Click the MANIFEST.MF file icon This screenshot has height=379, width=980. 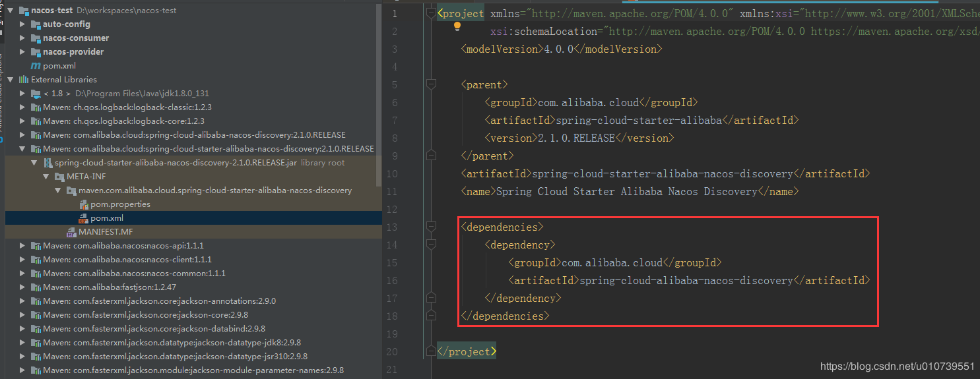71,232
